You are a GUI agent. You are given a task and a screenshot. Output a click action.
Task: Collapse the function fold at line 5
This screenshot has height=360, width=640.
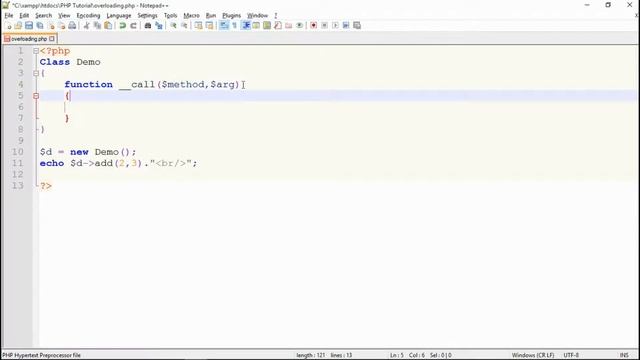tap(36, 96)
